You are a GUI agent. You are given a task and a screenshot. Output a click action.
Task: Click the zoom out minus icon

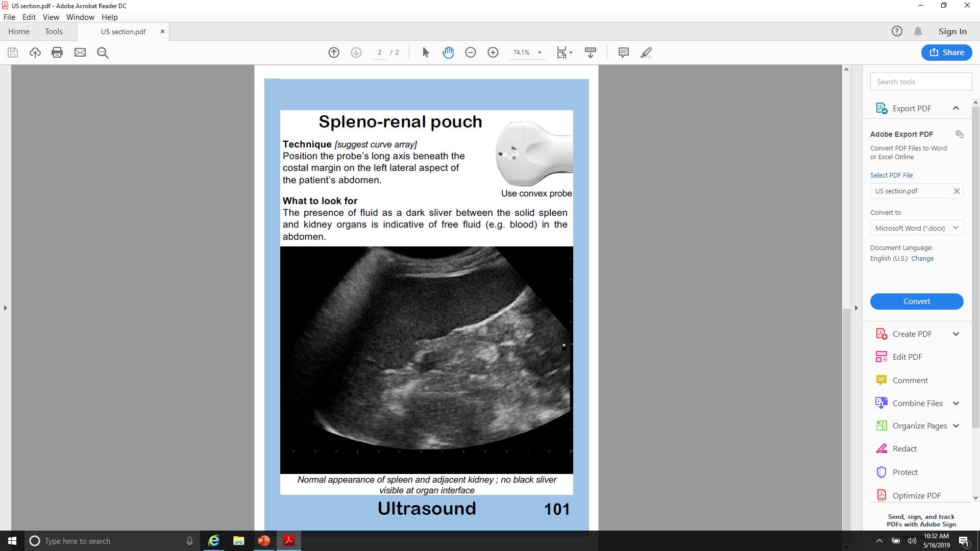(x=471, y=53)
